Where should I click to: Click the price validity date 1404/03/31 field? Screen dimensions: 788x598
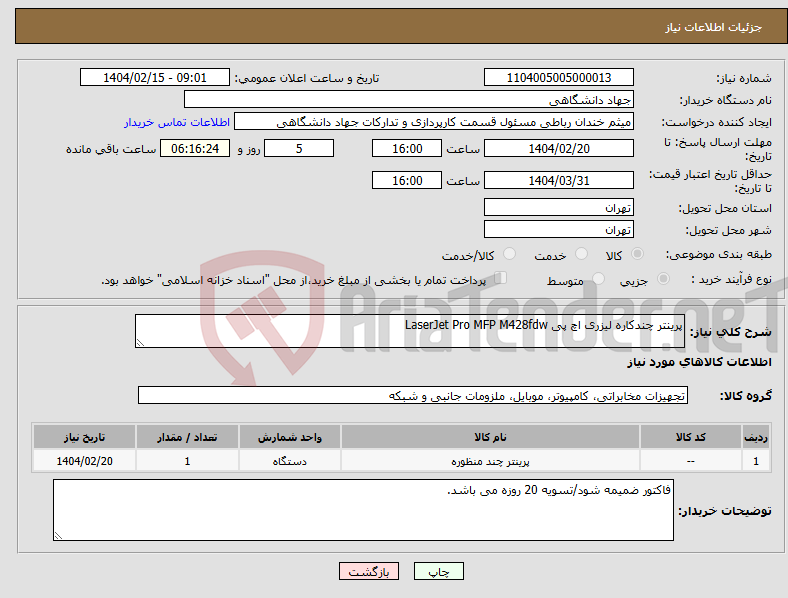[559, 180]
